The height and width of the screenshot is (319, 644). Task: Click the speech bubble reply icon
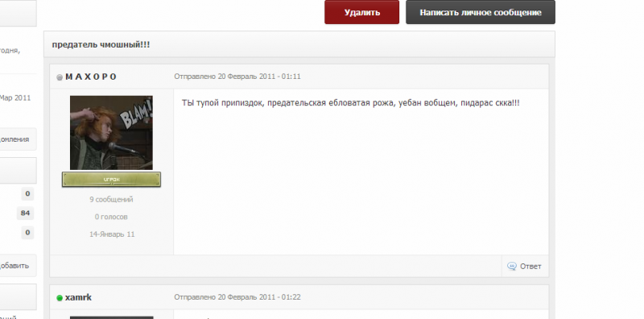(512, 266)
